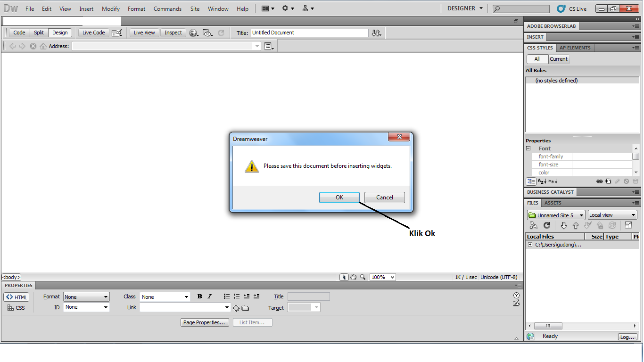Expand the C:\Users\gudang folder tree

click(530, 245)
